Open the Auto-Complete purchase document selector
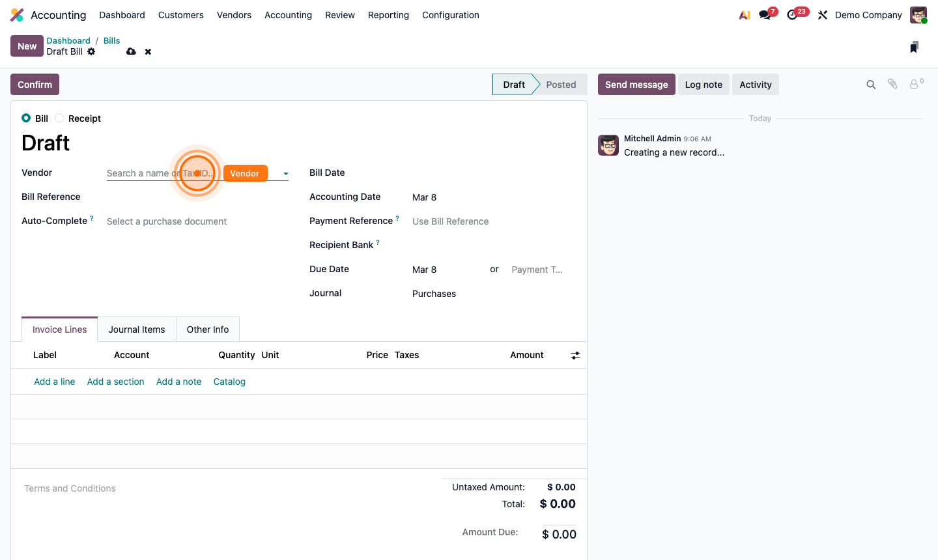 (166, 221)
